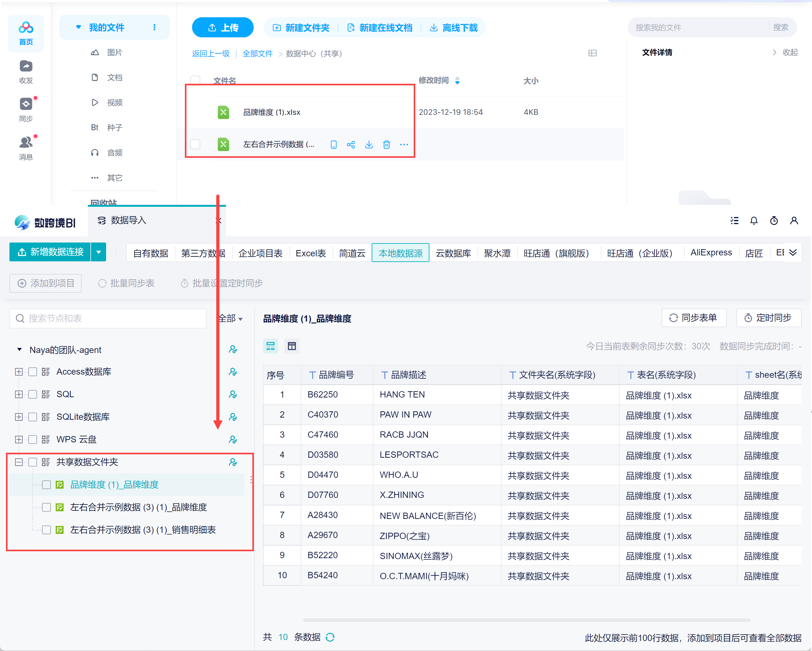This screenshot has width=812, height=651.
Task: Open the notification bell icon
Action: click(754, 221)
